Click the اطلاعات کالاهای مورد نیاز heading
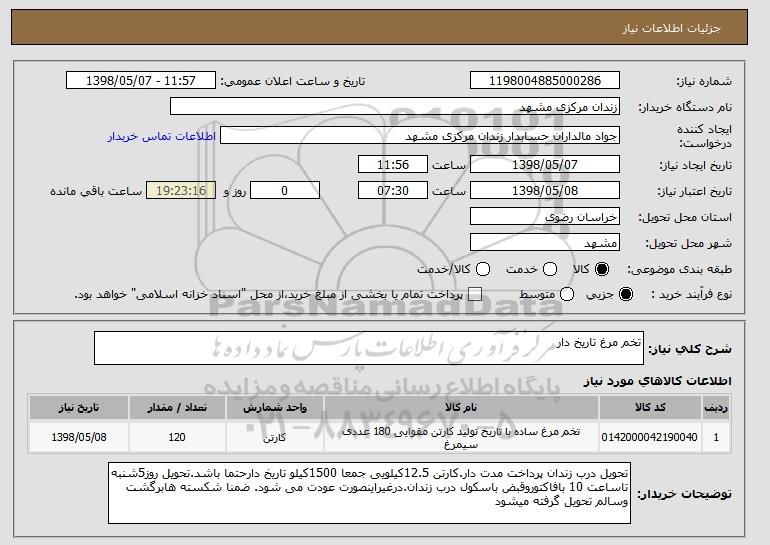This screenshot has height=545, width=770. 658,381
